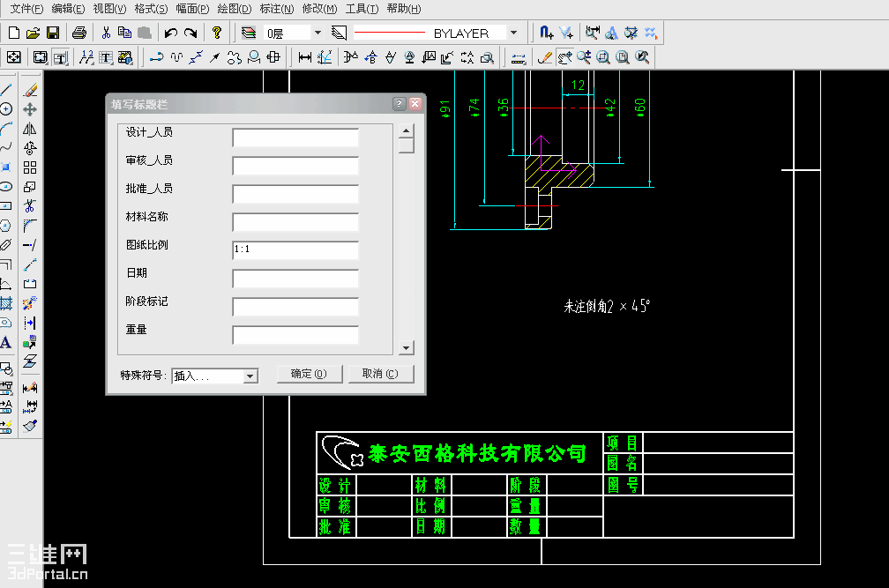The width and height of the screenshot is (889, 588).
Task: Select the Spline curve drawing tool
Action: (5, 148)
